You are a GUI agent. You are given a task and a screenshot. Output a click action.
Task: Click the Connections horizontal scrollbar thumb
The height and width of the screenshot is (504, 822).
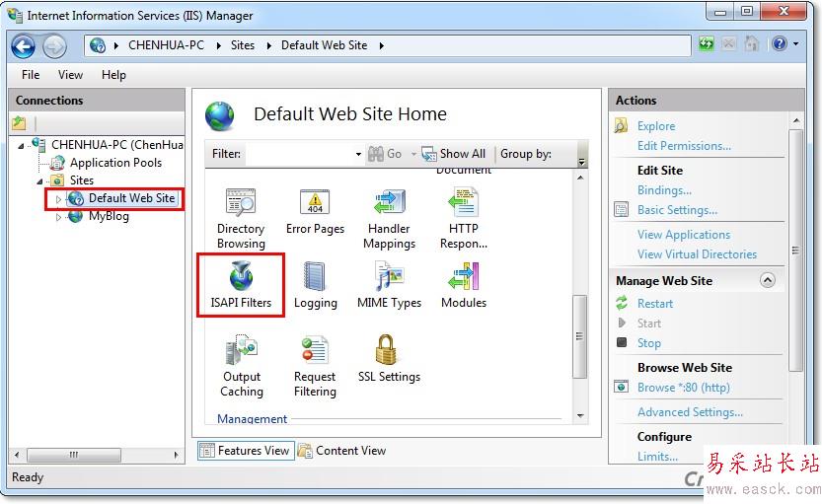(74, 455)
